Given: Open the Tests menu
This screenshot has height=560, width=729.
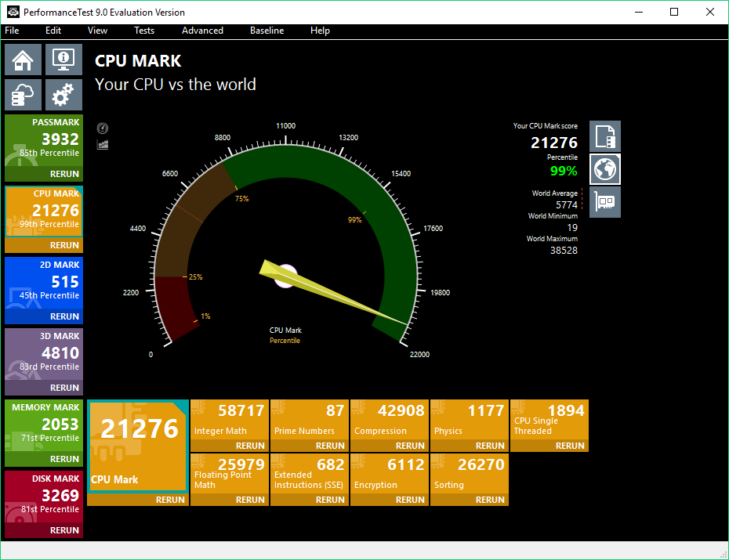Looking at the screenshot, I should pos(144,31).
